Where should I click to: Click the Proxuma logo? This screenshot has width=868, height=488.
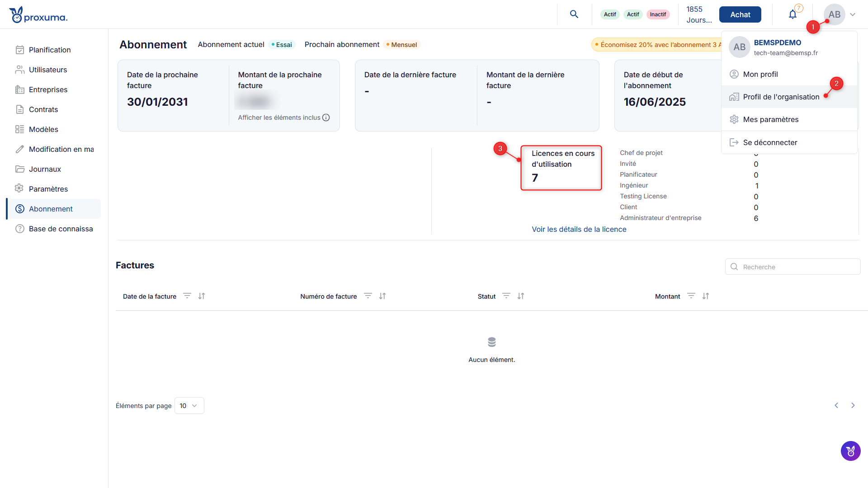(38, 15)
